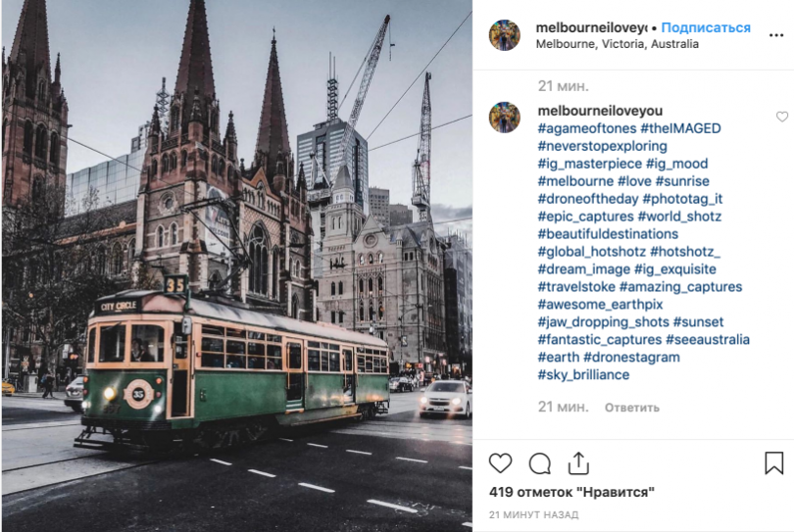This screenshot has width=794, height=532.
Task: Click the commenter avatar beside the hashtags
Action: (505, 118)
